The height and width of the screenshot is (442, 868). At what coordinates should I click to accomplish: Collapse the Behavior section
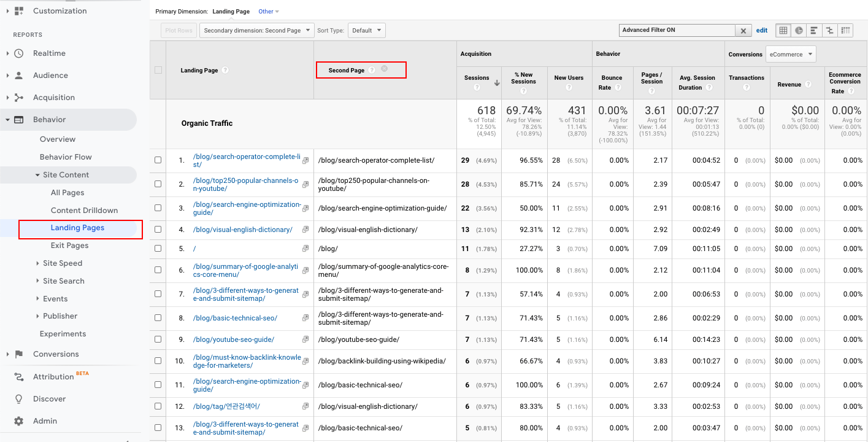(8, 120)
